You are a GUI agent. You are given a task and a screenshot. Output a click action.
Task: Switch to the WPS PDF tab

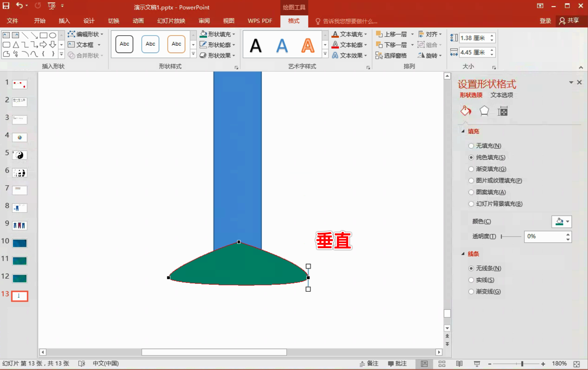(260, 21)
